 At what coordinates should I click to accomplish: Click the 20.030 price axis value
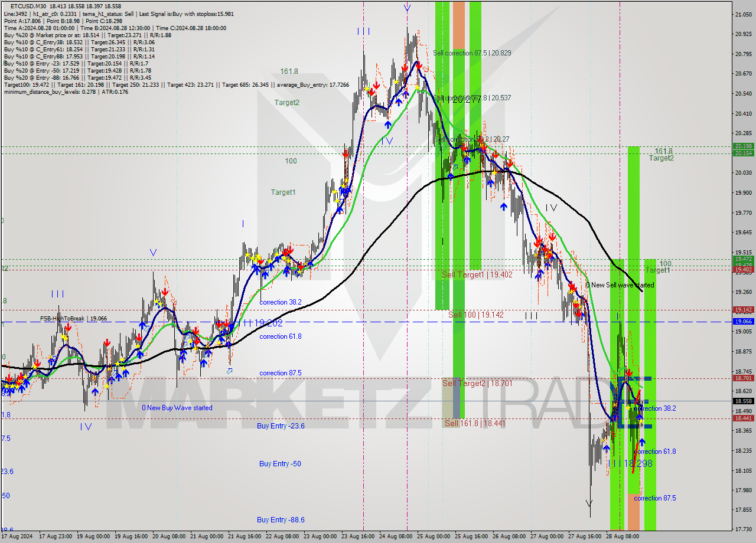tap(743, 172)
